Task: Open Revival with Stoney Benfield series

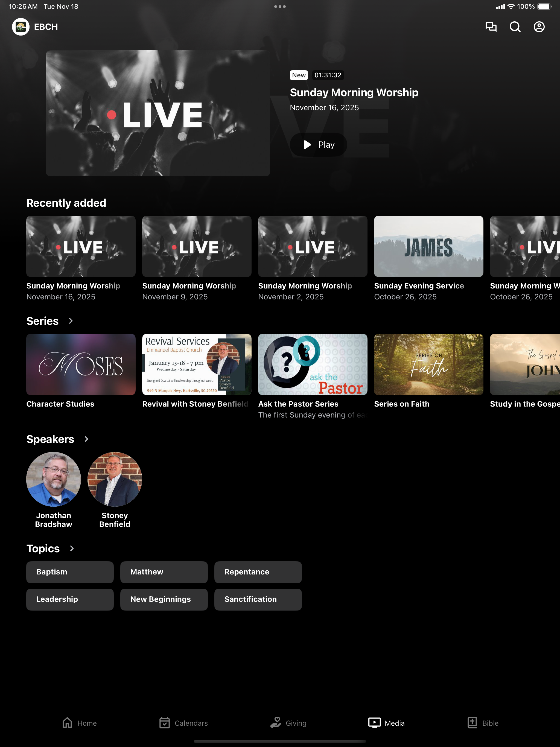Action: [197, 364]
